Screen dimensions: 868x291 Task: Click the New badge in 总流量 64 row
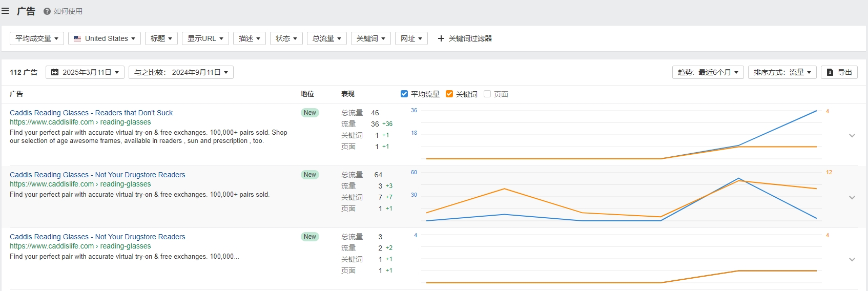pos(310,175)
